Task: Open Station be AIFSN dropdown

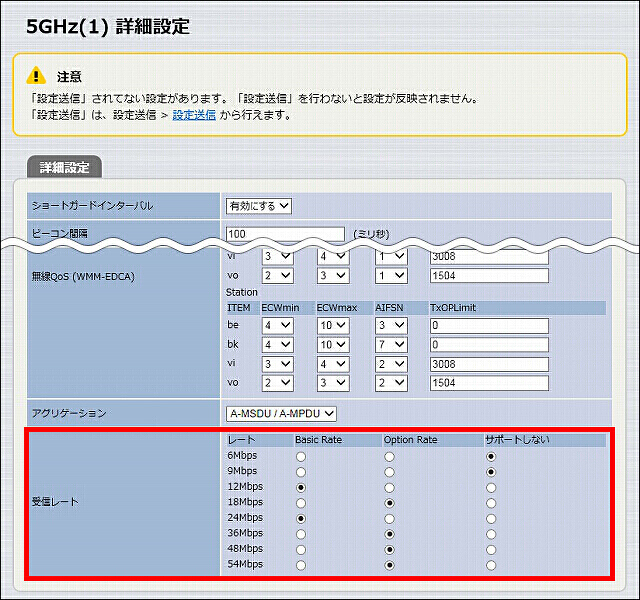Action: (391, 326)
